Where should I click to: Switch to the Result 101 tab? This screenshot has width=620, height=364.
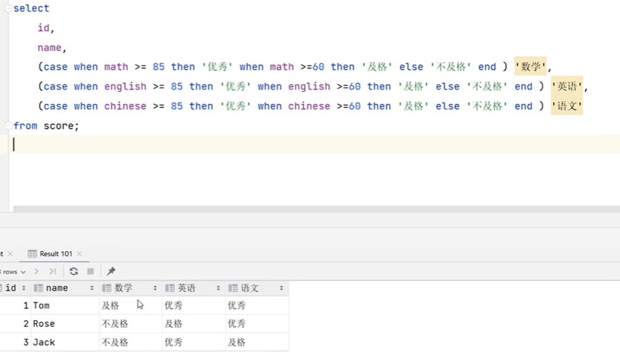pos(55,254)
